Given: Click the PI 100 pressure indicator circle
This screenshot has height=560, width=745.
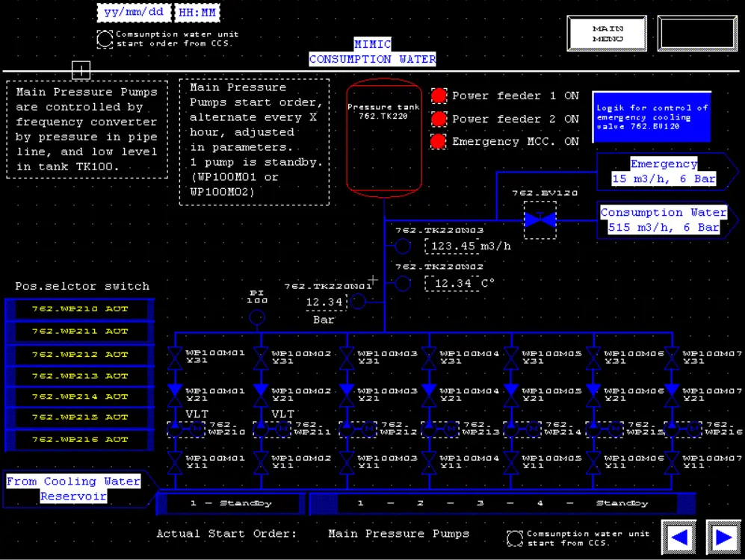Looking at the screenshot, I should pos(256,317).
